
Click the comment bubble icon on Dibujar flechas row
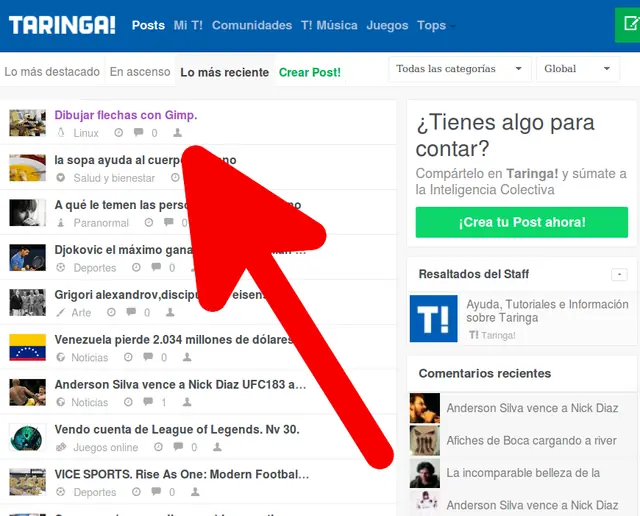tap(139, 132)
